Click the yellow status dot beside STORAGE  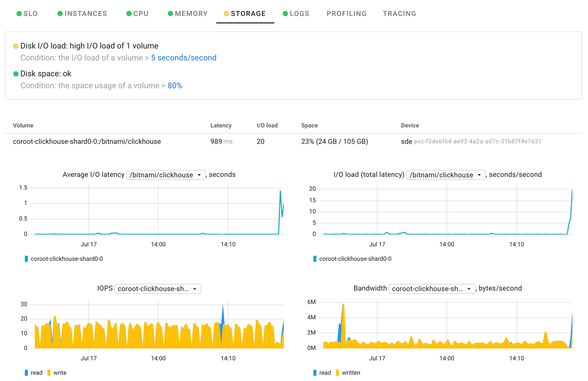coord(226,13)
